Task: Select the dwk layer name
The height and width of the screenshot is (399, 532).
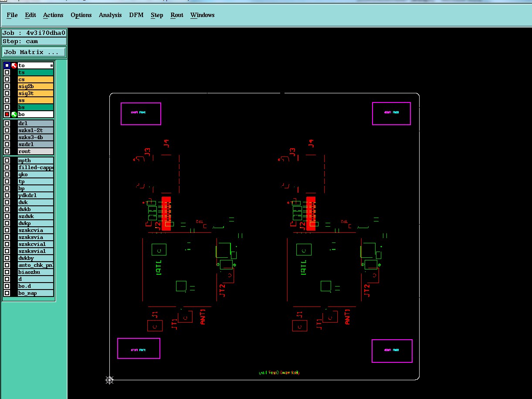Action: click(x=36, y=202)
